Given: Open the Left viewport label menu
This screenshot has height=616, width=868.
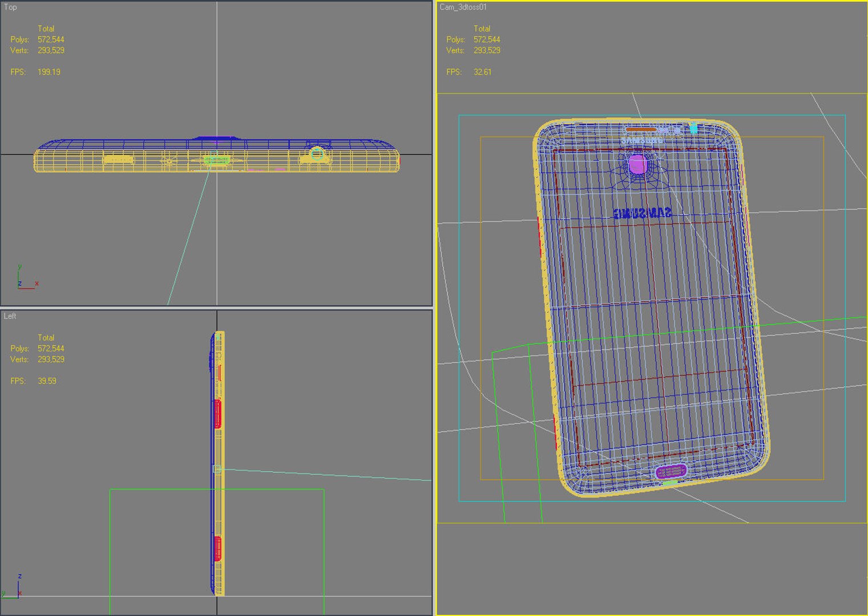Looking at the screenshot, I should point(10,316).
